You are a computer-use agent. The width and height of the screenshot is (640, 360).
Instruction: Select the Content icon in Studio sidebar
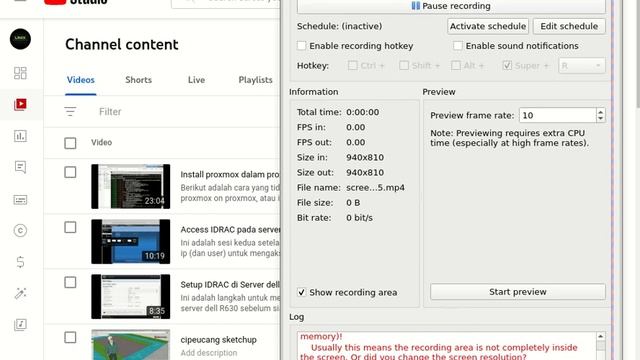pos(20,104)
